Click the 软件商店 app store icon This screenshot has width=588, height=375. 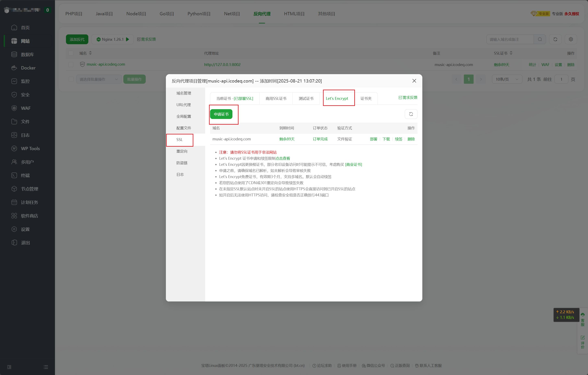(x=14, y=216)
